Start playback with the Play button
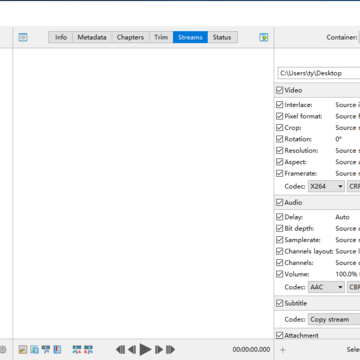 145,349
